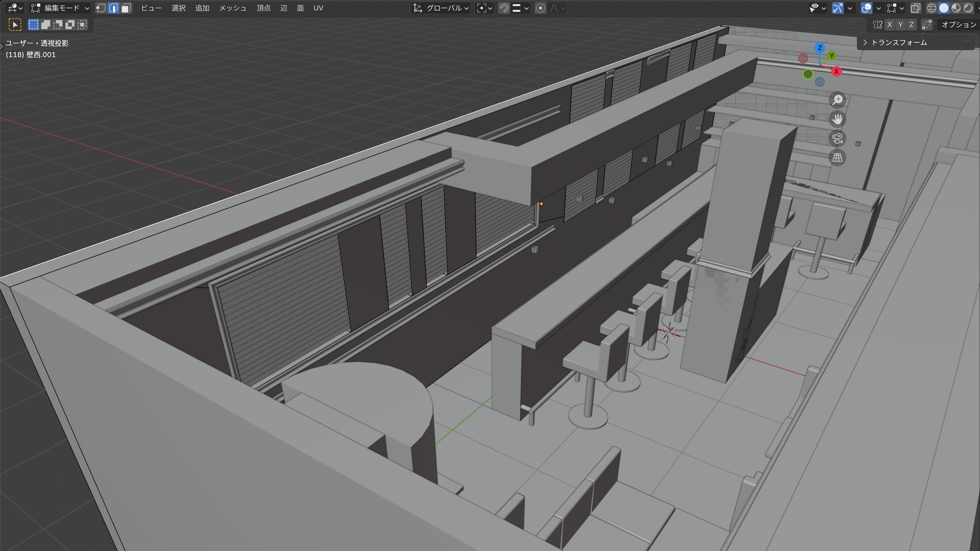Image resolution: width=980 pixels, height=551 pixels.
Task: Click the selected orange vertex
Action: (541, 204)
